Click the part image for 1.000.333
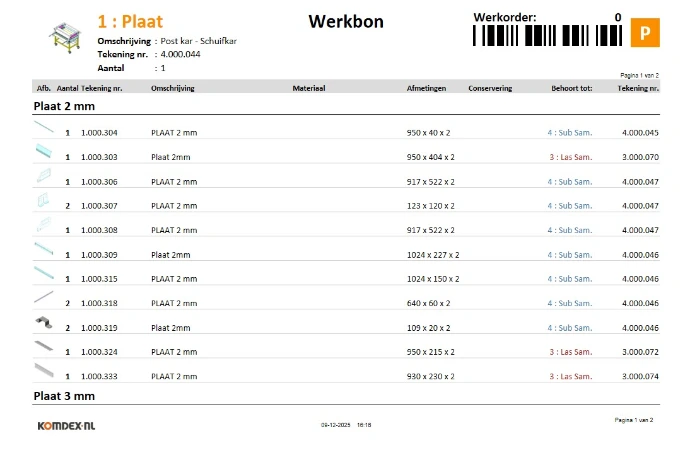This screenshot has height=453, width=690. pos(44,372)
